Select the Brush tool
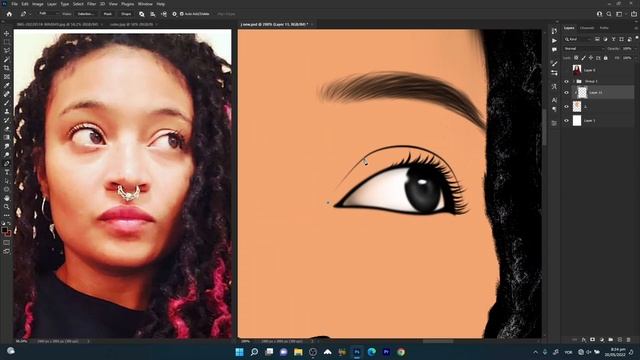This screenshot has width=640, height=360. [7, 102]
